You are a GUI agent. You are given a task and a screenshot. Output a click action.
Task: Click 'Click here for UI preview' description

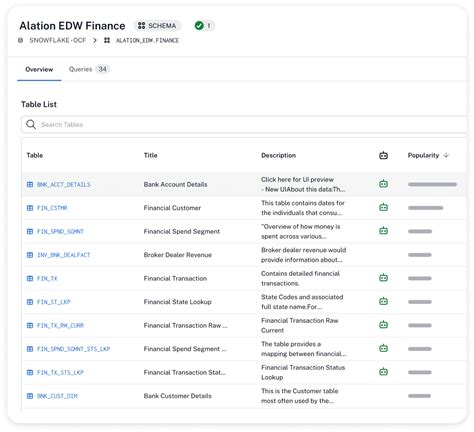point(297,179)
